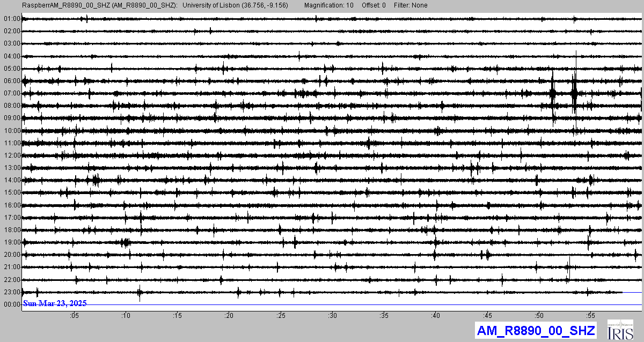The width and height of the screenshot is (644, 342).
Task: Click the 14:00 hour label
Action: 12,180
